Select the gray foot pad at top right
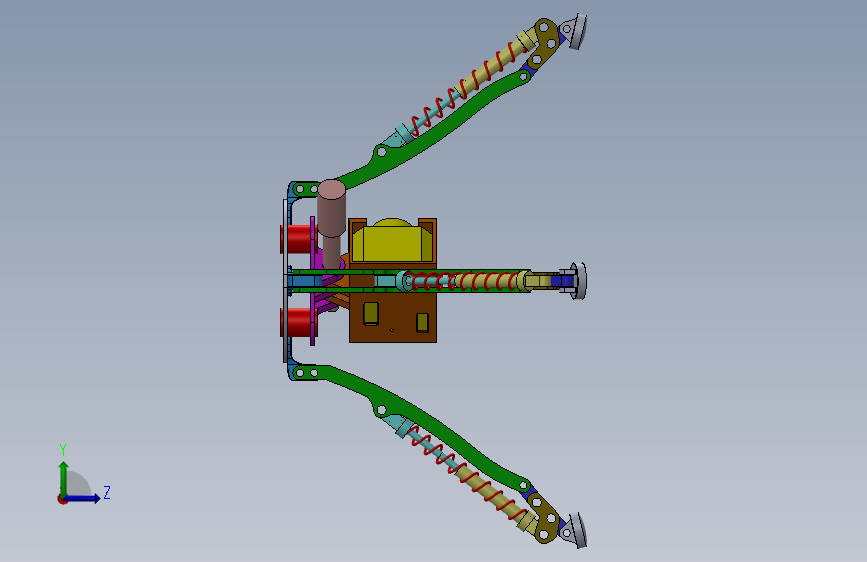The image size is (867, 562). coord(578,32)
